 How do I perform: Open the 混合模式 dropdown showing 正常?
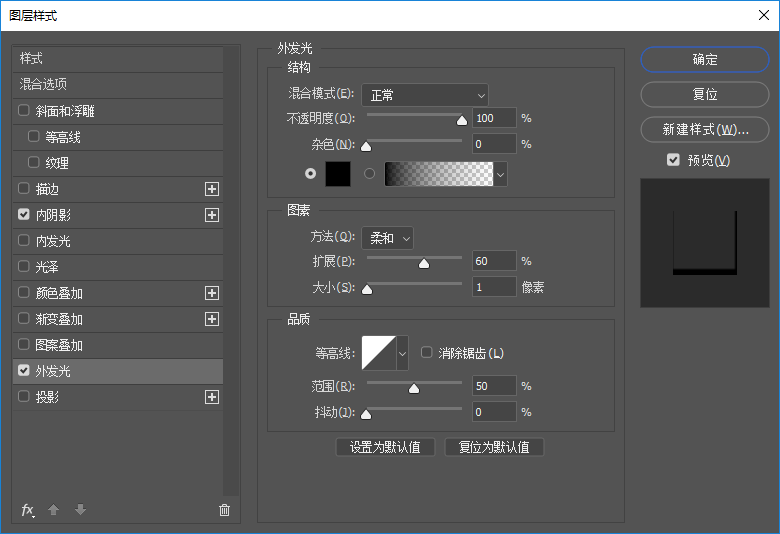pyautogui.click(x=425, y=95)
